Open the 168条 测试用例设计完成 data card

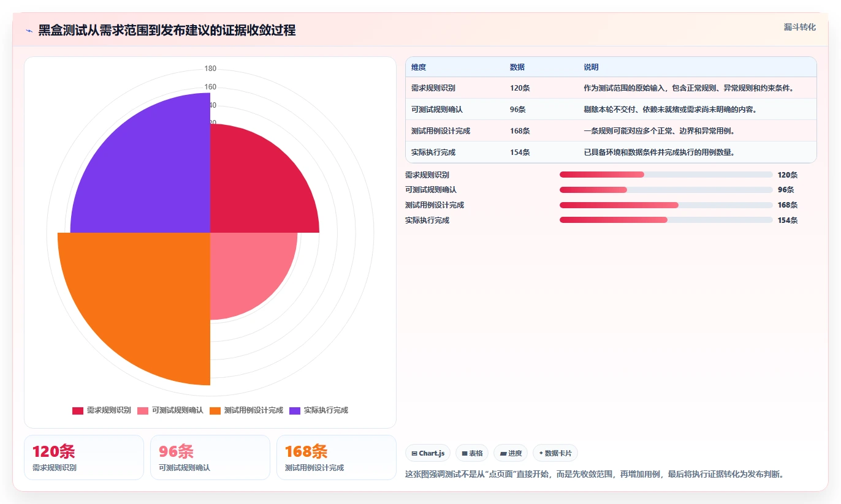337,457
